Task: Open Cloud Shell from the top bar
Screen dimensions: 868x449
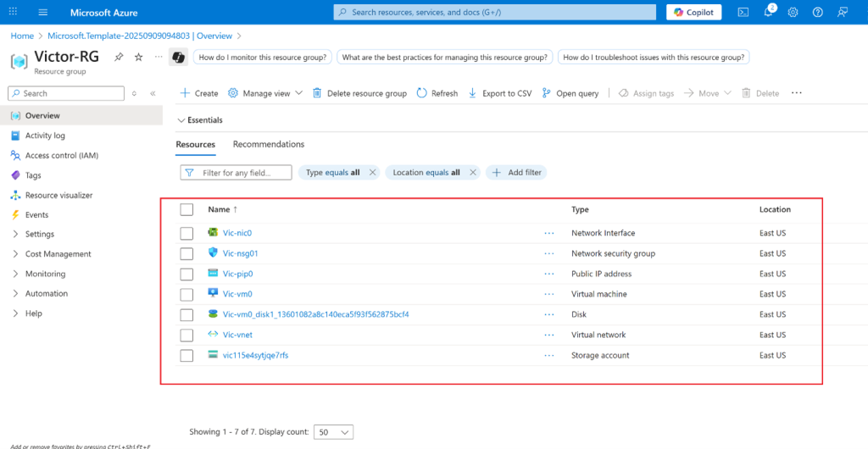Action: (743, 12)
